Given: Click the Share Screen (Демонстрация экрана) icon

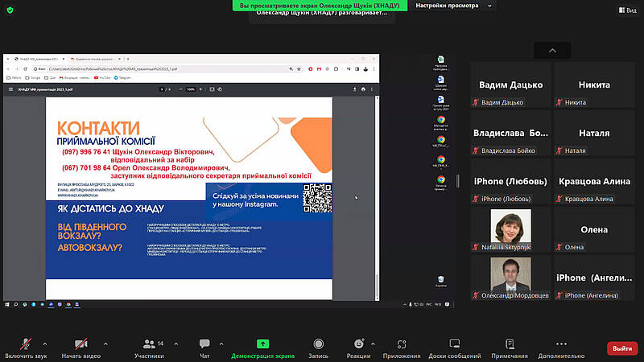Looking at the screenshot, I should (x=262, y=343).
